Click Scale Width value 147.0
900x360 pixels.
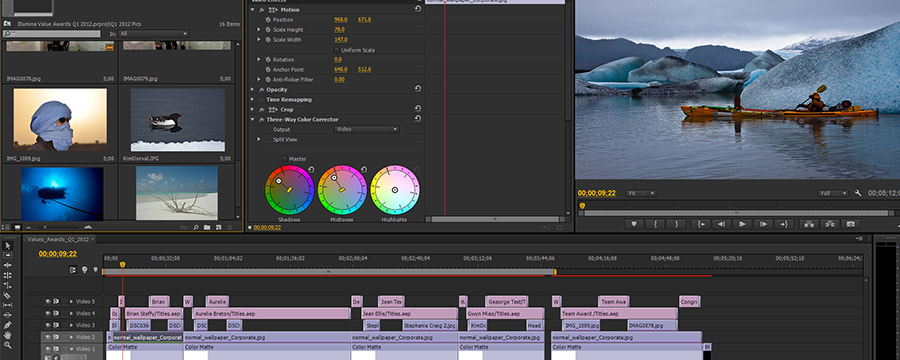coord(341,40)
